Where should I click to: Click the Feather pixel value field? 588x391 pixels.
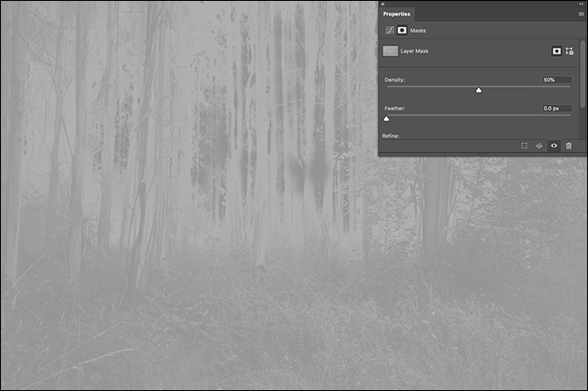pyautogui.click(x=556, y=109)
